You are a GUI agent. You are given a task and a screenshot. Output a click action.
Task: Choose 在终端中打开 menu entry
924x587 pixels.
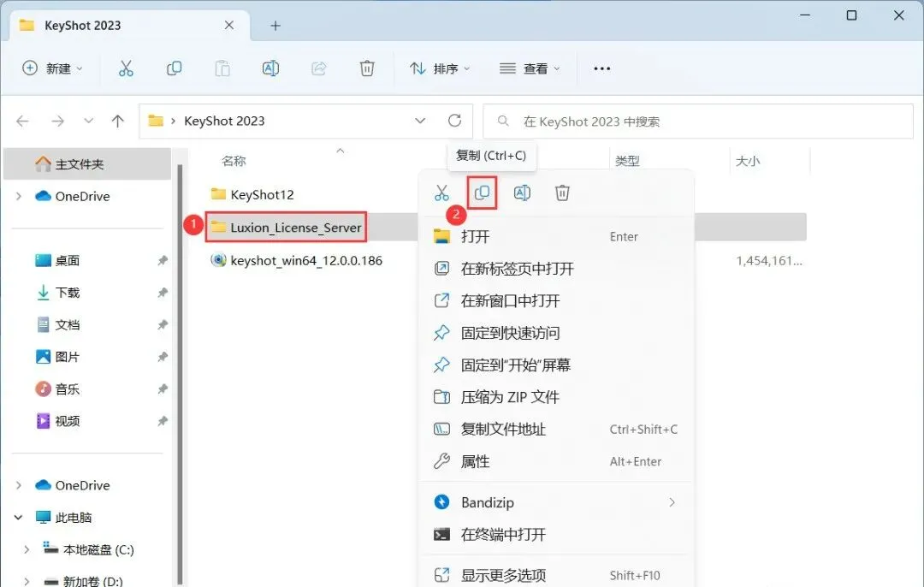pyautogui.click(x=556, y=535)
